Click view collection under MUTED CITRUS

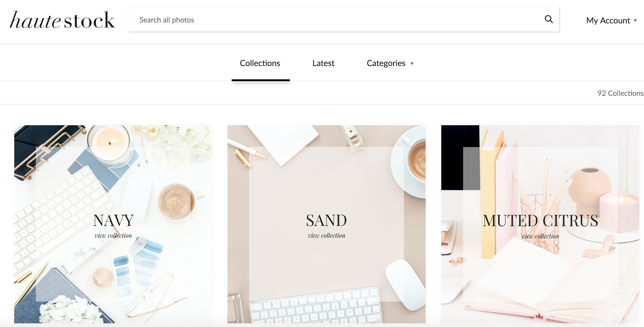click(x=540, y=236)
